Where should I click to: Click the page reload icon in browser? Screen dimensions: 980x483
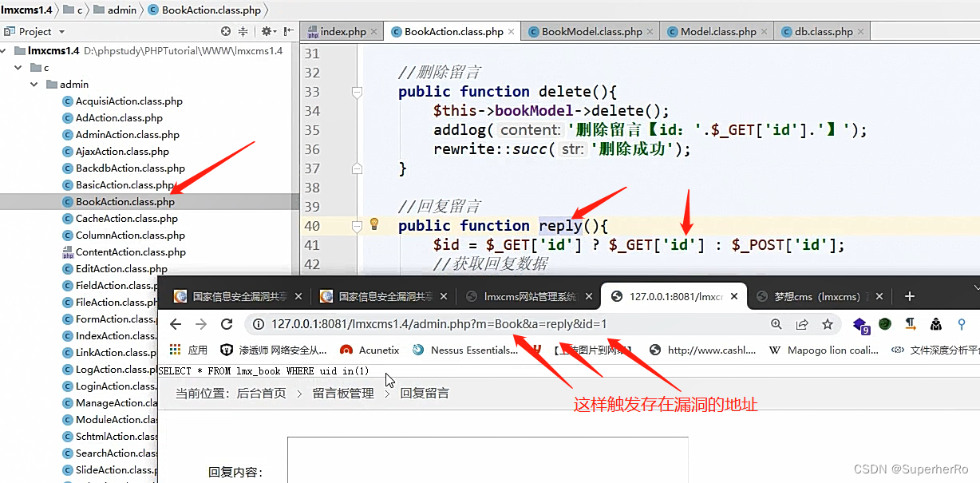point(227,325)
